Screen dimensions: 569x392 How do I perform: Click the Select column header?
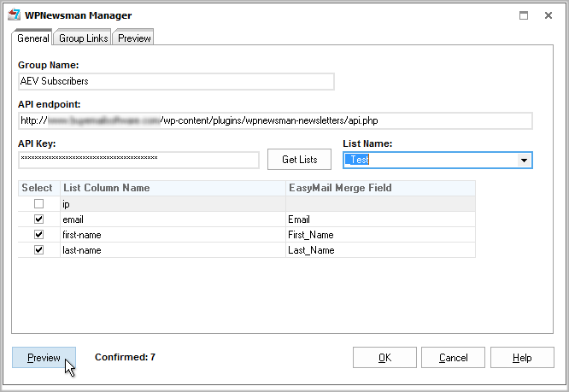pos(38,188)
